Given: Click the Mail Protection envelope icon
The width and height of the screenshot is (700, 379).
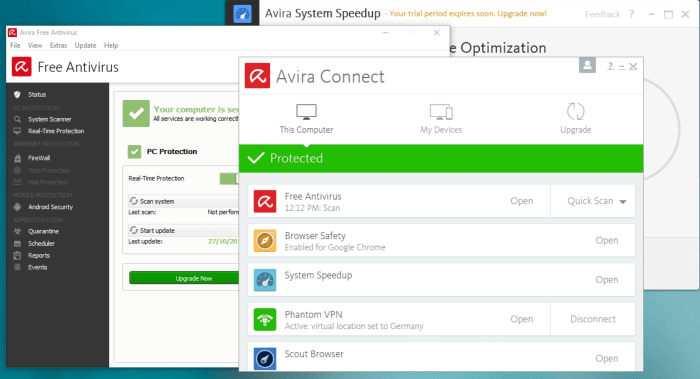Looking at the screenshot, I should 17,182.
